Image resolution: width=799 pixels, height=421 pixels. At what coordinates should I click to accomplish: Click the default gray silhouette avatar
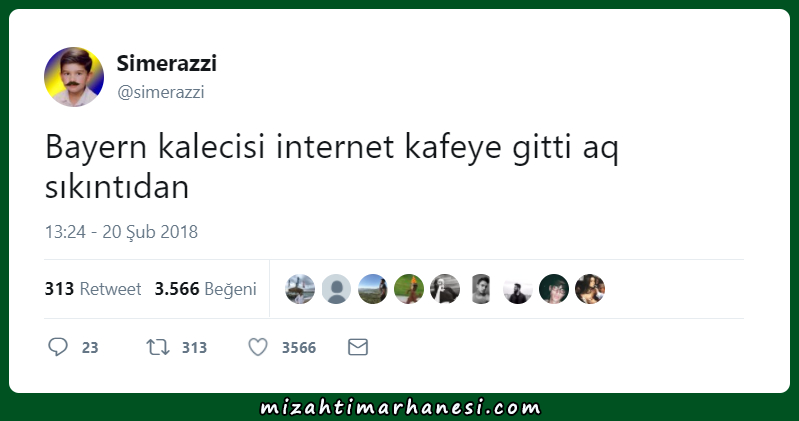(336, 289)
